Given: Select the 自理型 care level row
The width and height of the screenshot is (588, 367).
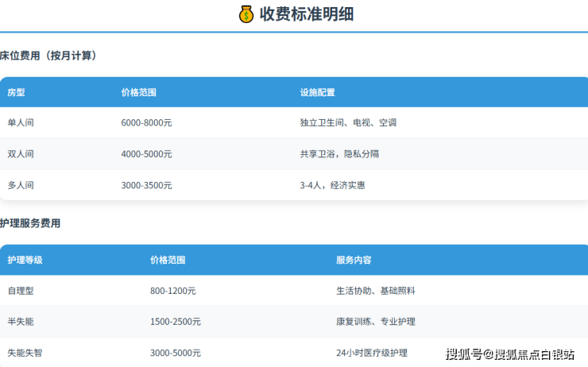Looking at the screenshot, I should 21,291.
